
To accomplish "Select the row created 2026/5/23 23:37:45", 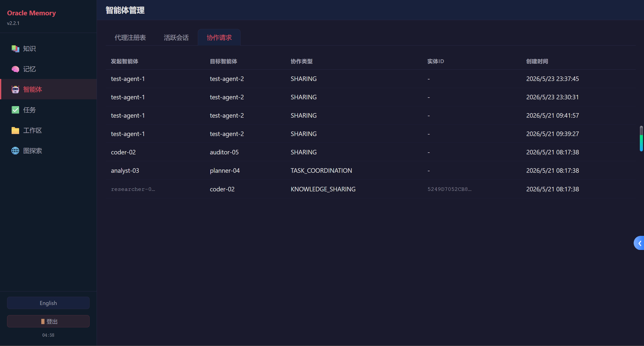I will [x=370, y=79].
